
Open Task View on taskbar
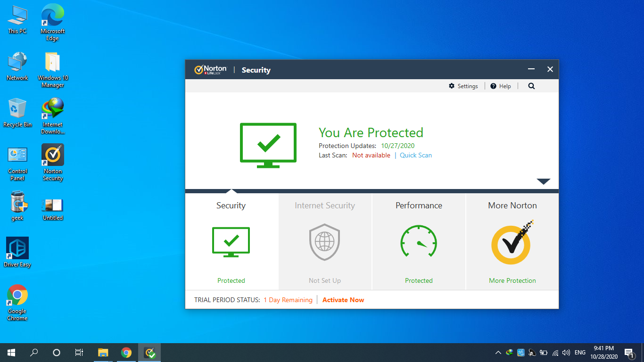(79, 353)
